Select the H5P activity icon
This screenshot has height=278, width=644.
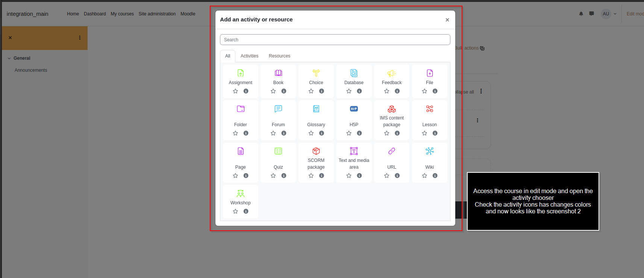click(354, 109)
